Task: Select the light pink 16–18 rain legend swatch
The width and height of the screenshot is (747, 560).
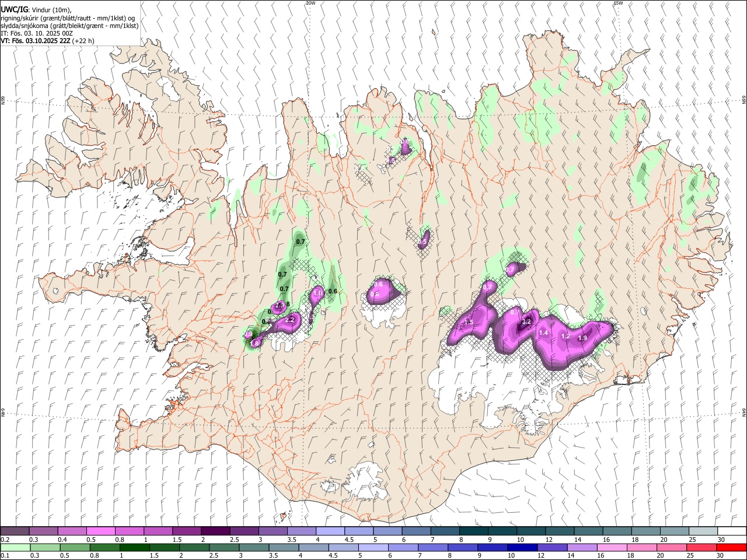Action: pyautogui.click(x=612, y=547)
